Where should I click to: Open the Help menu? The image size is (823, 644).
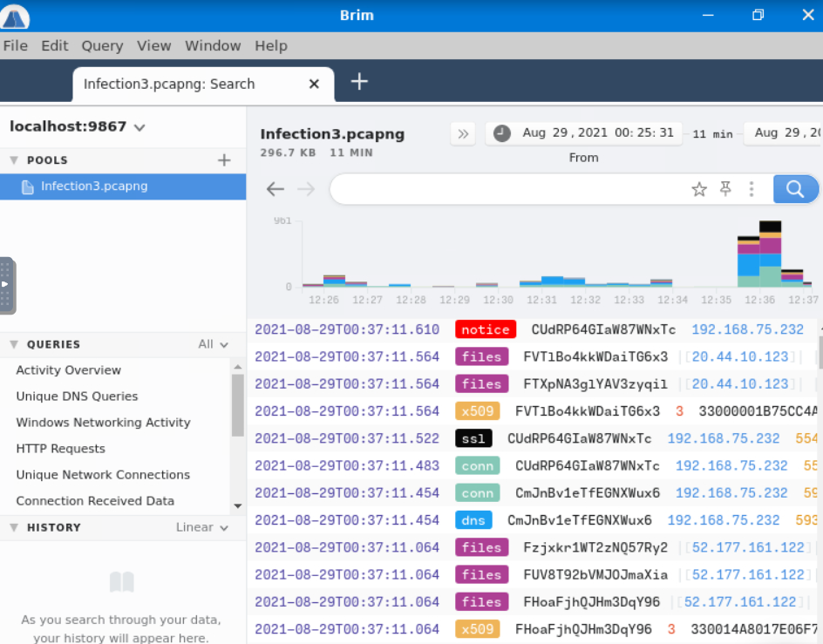point(271,45)
